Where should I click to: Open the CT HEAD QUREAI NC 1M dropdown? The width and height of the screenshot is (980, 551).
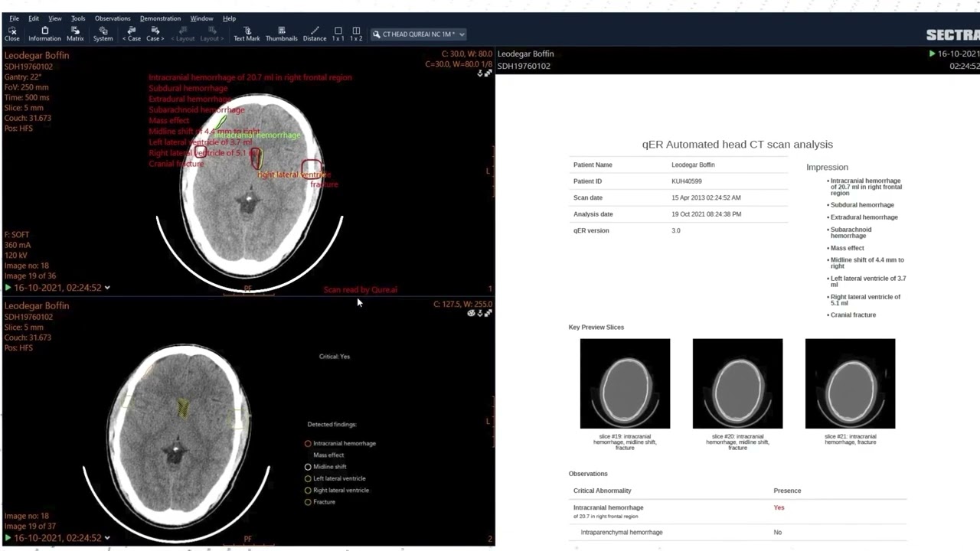click(418, 34)
